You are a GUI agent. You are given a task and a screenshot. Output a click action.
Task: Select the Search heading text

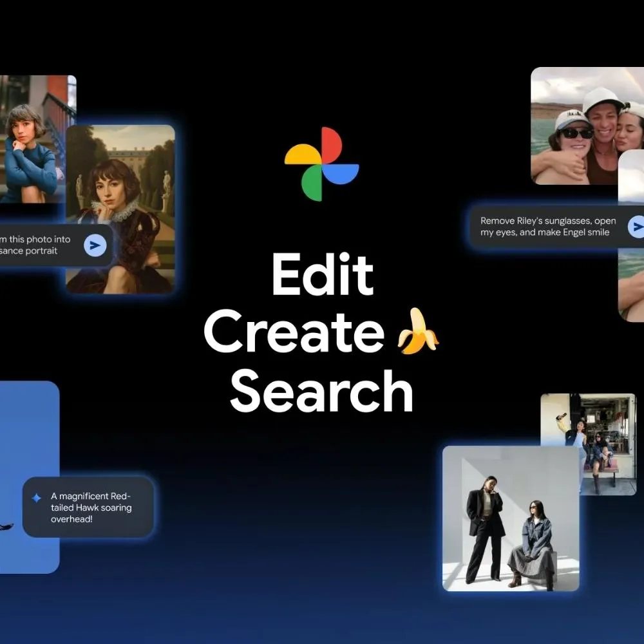coord(321,391)
